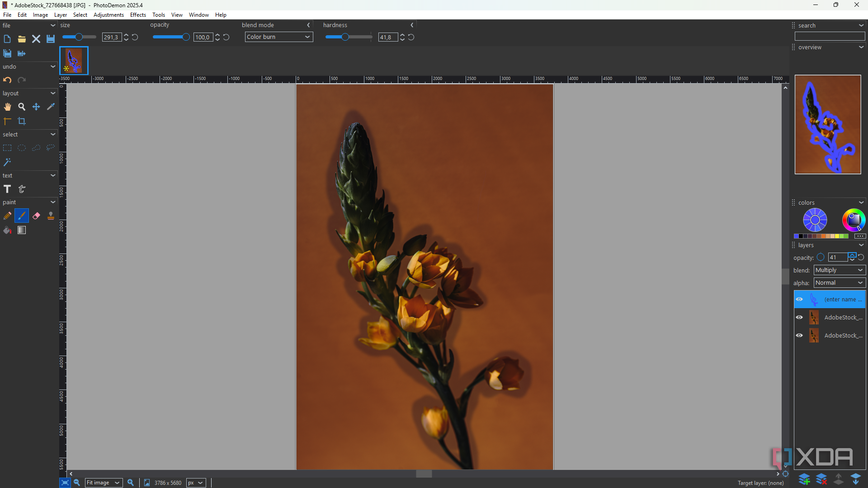Image resolution: width=868 pixels, height=488 pixels.
Task: Select the Crop tool
Action: (22, 121)
